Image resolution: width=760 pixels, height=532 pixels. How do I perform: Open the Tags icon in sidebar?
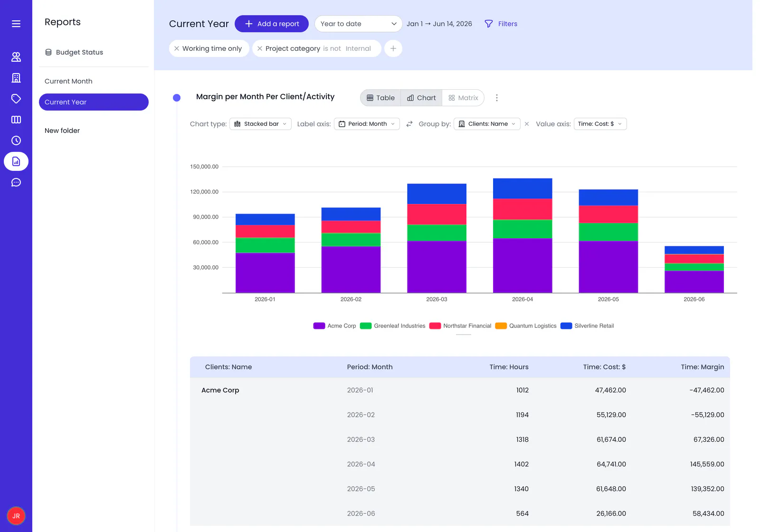(16, 99)
